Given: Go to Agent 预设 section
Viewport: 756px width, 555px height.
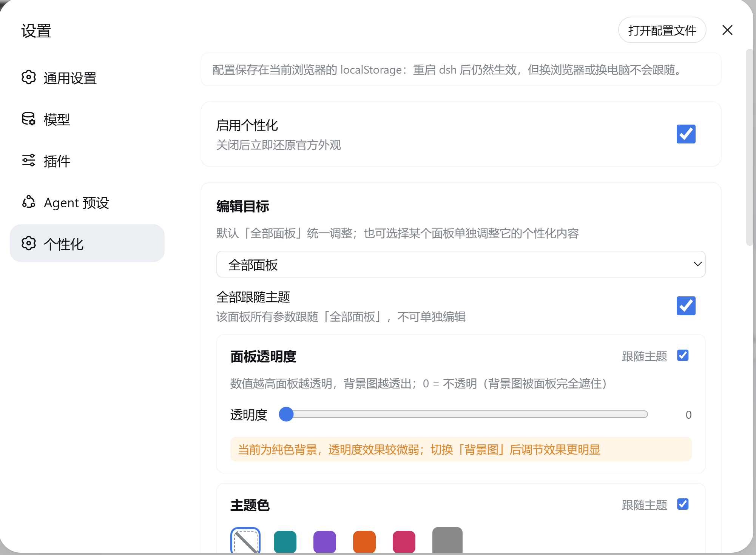Looking at the screenshot, I should (x=87, y=202).
